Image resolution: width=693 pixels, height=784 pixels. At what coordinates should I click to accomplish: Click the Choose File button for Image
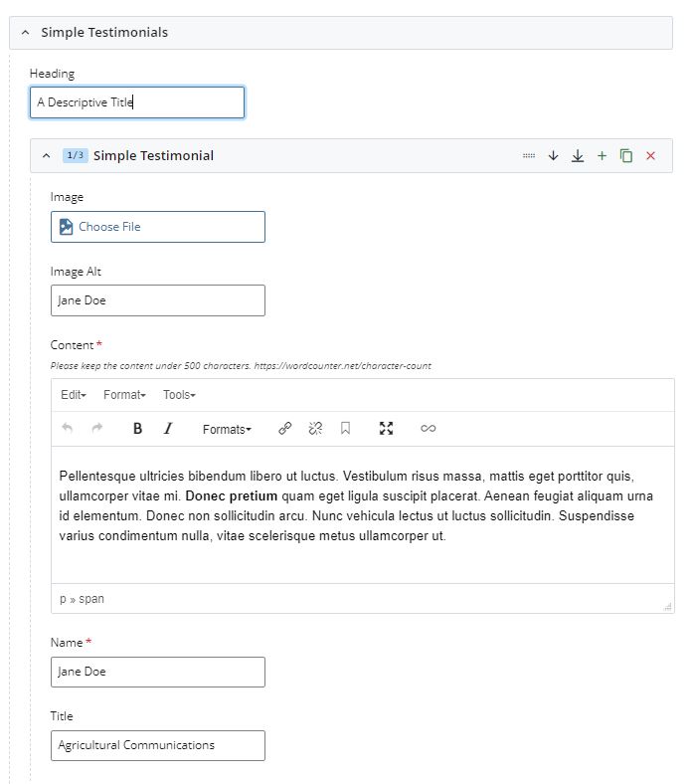pyautogui.click(x=158, y=227)
